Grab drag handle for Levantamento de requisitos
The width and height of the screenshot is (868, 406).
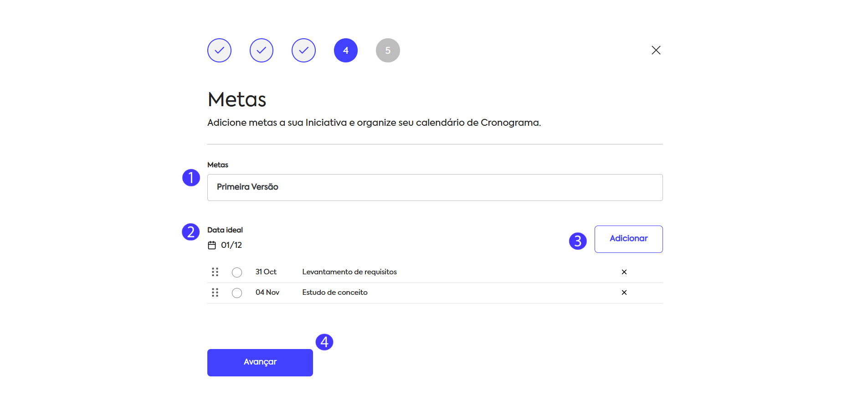point(215,272)
